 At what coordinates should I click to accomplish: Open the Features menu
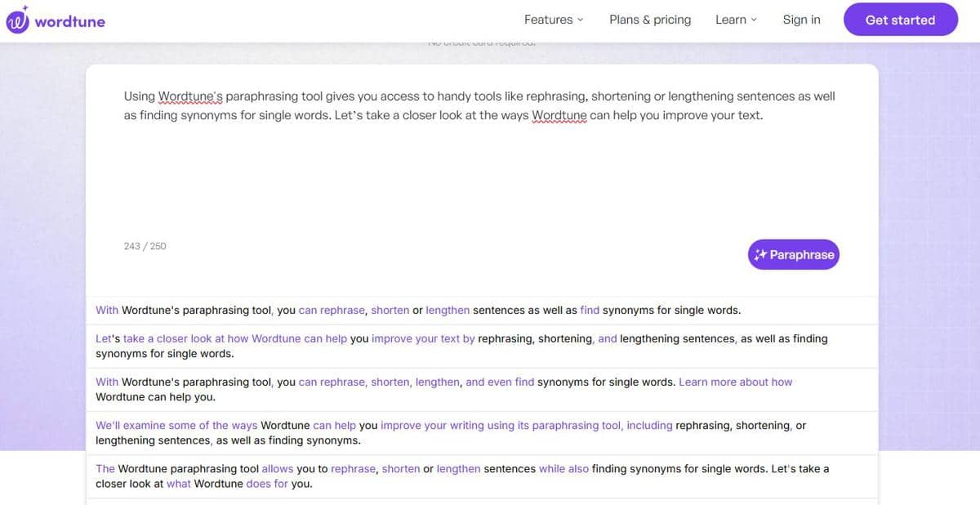pyautogui.click(x=554, y=20)
